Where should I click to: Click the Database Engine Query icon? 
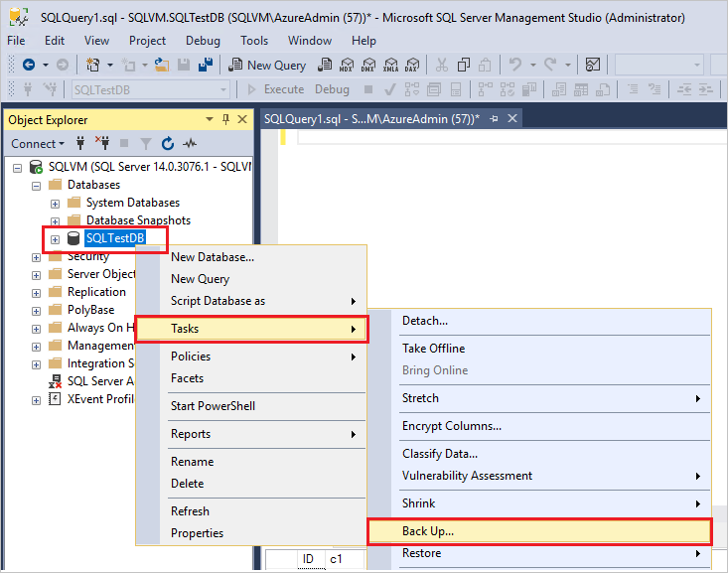pyautogui.click(x=325, y=65)
